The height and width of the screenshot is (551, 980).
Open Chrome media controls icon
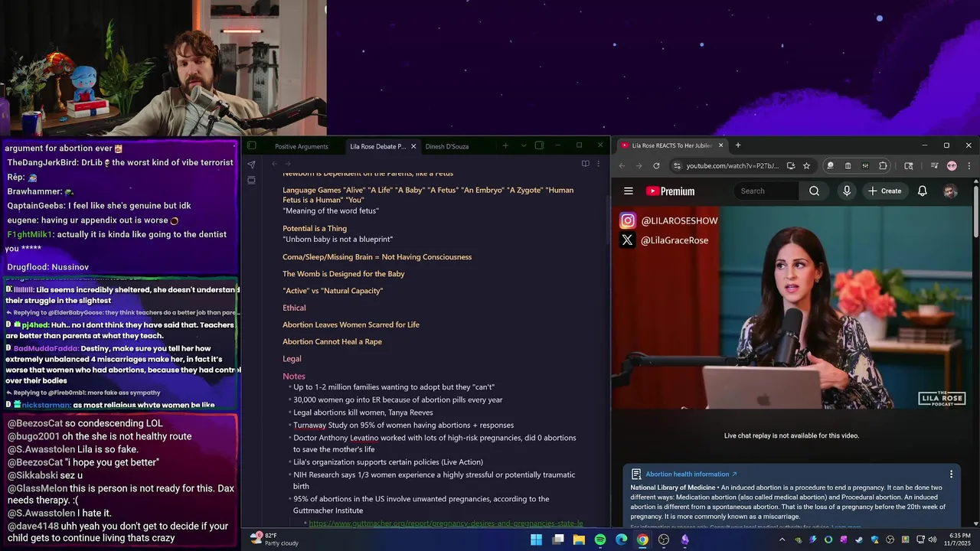pos(935,165)
